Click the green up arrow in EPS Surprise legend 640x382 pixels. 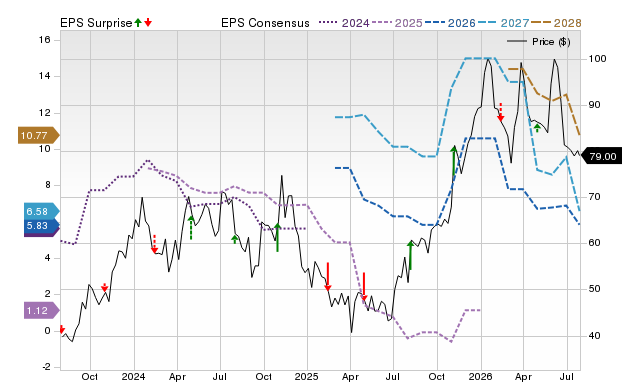(138, 22)
